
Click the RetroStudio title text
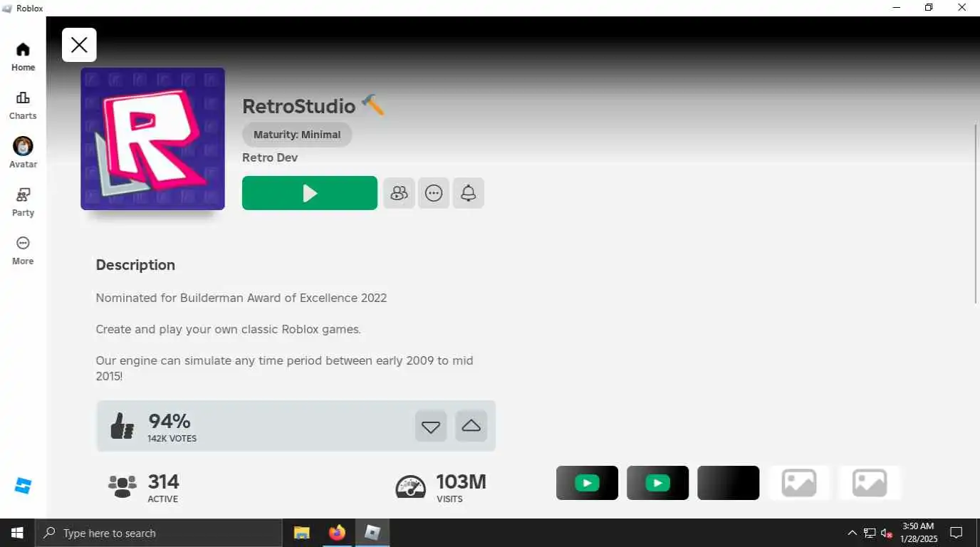[298, 106]
